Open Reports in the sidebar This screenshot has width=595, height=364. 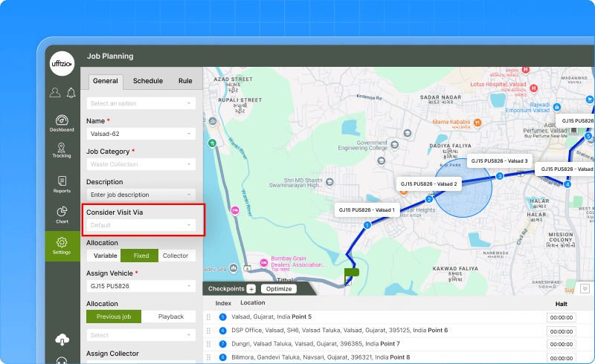click(x=62, y=183)
